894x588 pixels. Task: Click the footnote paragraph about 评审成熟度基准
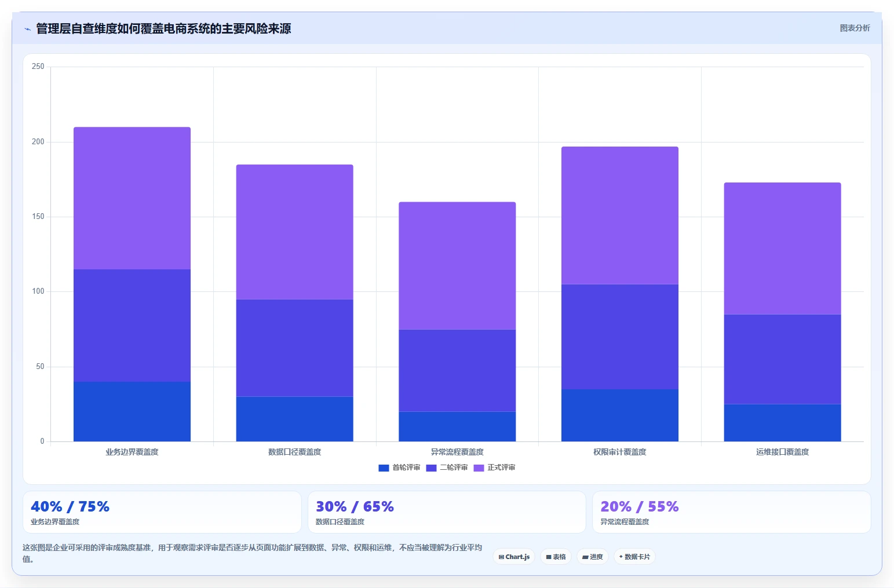pos(253,553)
